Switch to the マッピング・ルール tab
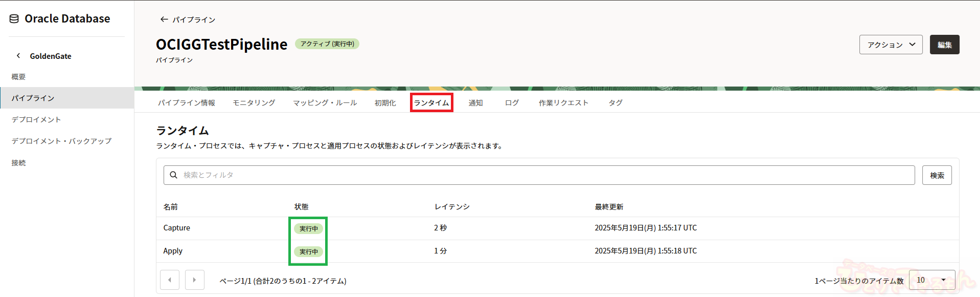 coord(325,103)
